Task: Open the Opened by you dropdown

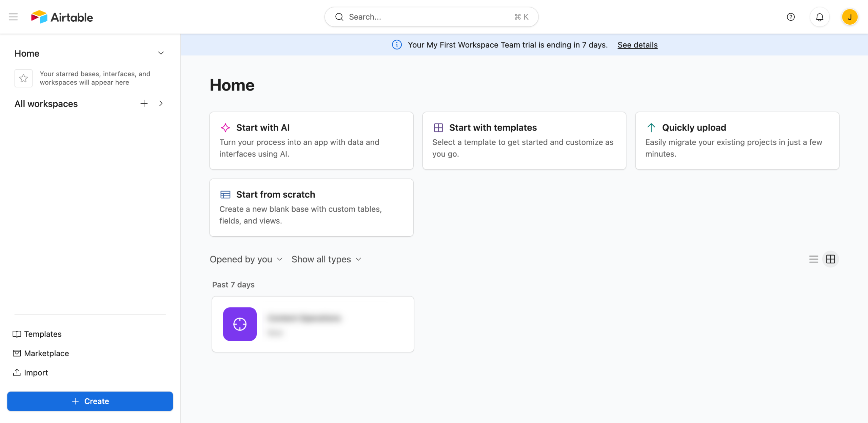Action: pyautogui.click(x=246, y=259)
